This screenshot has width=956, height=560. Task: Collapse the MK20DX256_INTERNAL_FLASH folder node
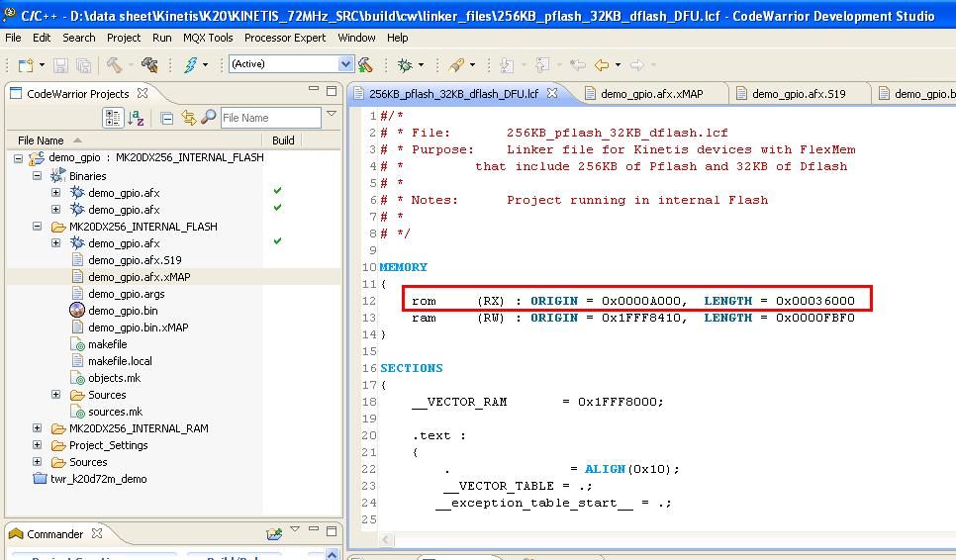point(38,226)
